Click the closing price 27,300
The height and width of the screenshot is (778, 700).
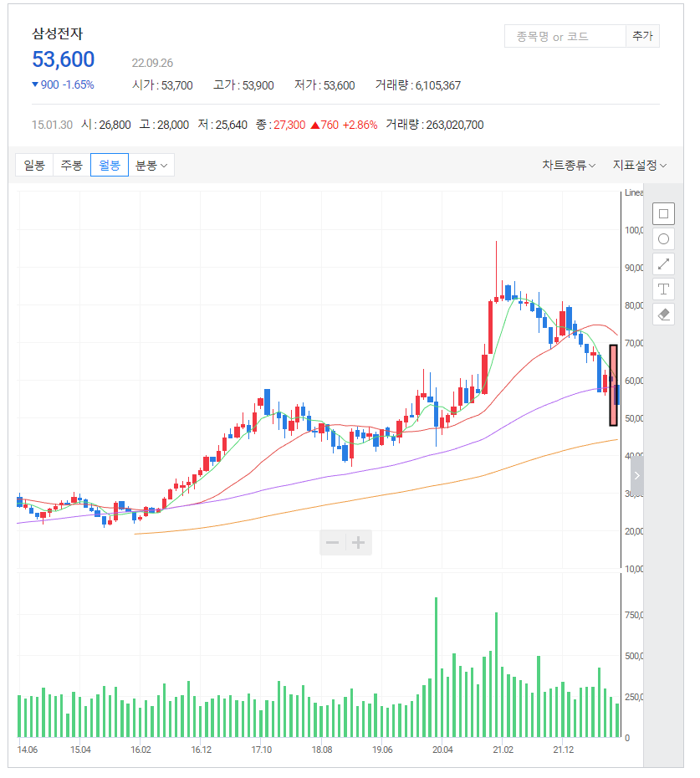[289, 125]
